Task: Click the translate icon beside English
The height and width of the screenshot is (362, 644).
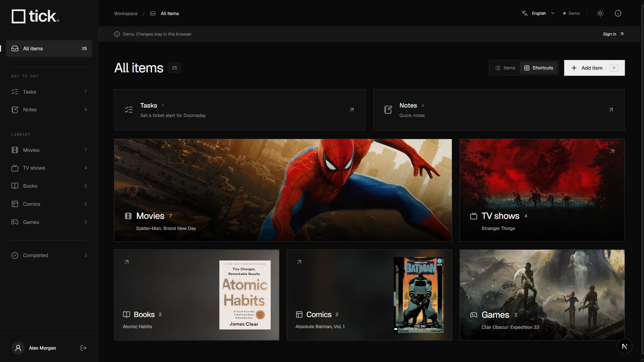Action: tap(524, 13)
